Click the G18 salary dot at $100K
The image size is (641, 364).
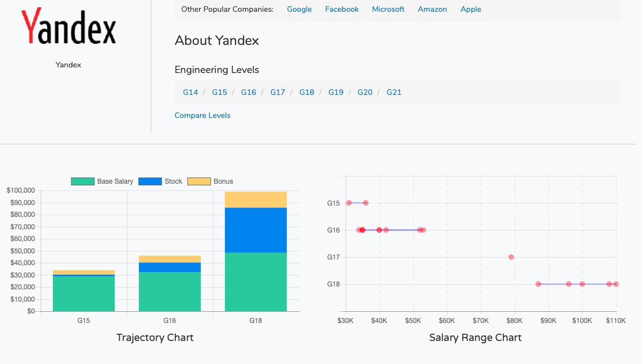click(x=582, y=284)
